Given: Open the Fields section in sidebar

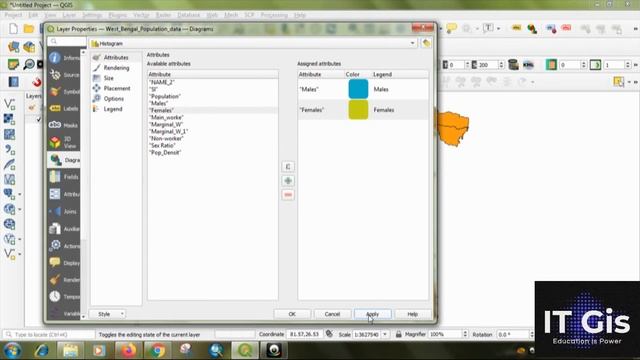Looking at the screenshot, I should click(x=64, y=177).
